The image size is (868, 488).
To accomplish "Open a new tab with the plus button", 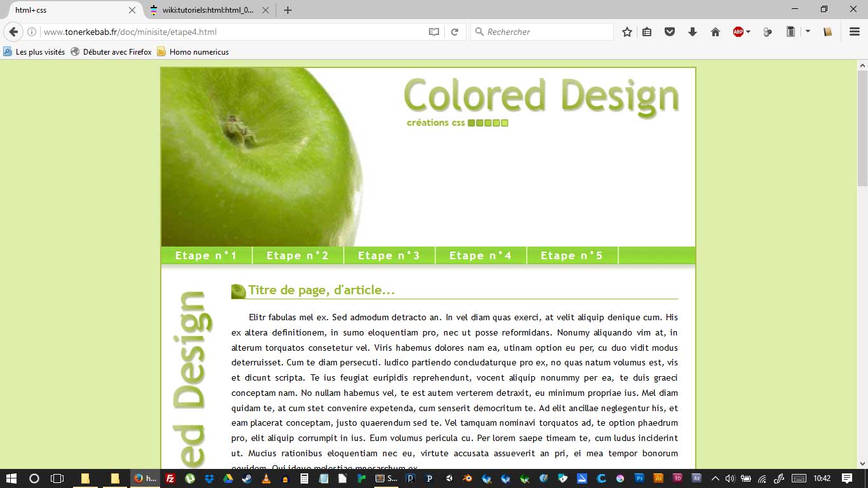I will click(288, 10).
